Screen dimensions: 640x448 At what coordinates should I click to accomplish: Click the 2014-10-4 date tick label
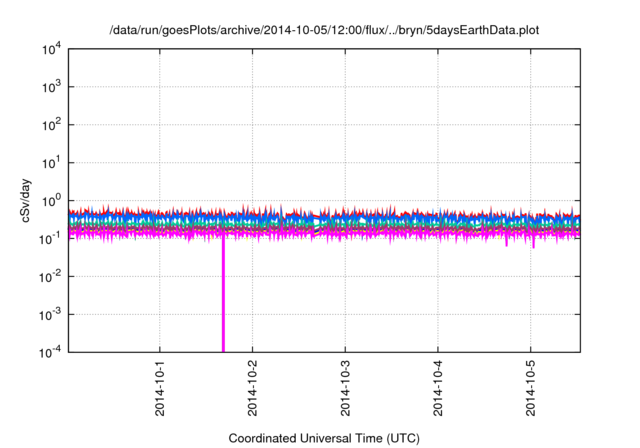[x=438, y=388]
